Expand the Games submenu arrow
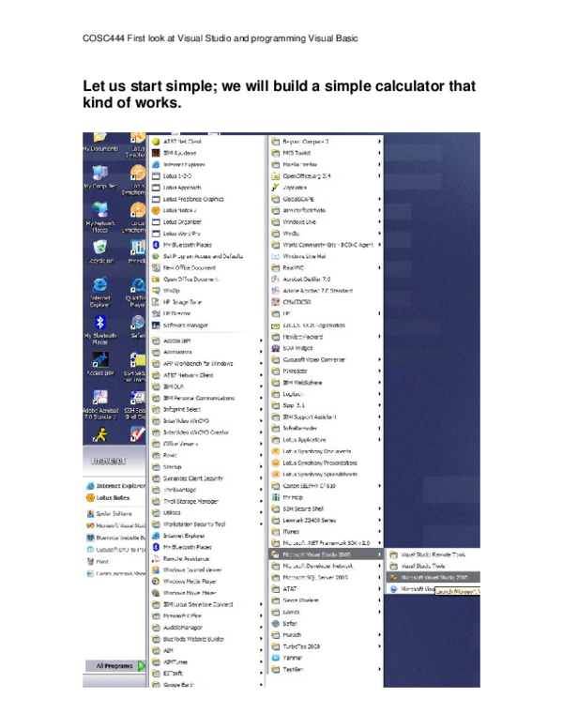Image resolution: width=563 pixels, height=728 pixels. point(379,612)
